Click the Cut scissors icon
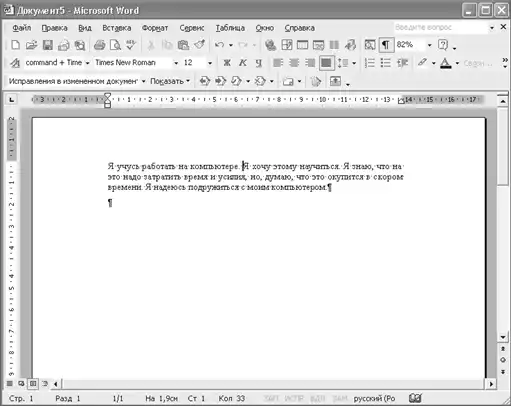This screenshot has width=511, height=406. (x=151, y=45)
